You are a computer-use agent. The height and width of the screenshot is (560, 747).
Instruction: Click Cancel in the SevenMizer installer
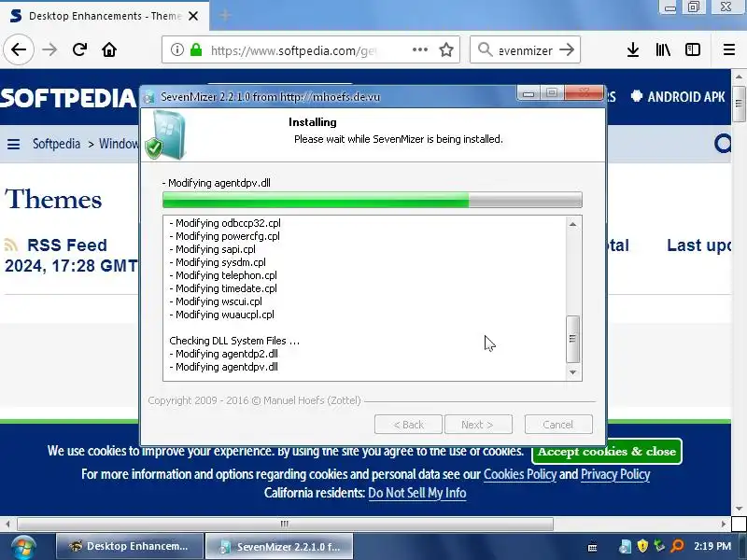(x=558, y=425)
